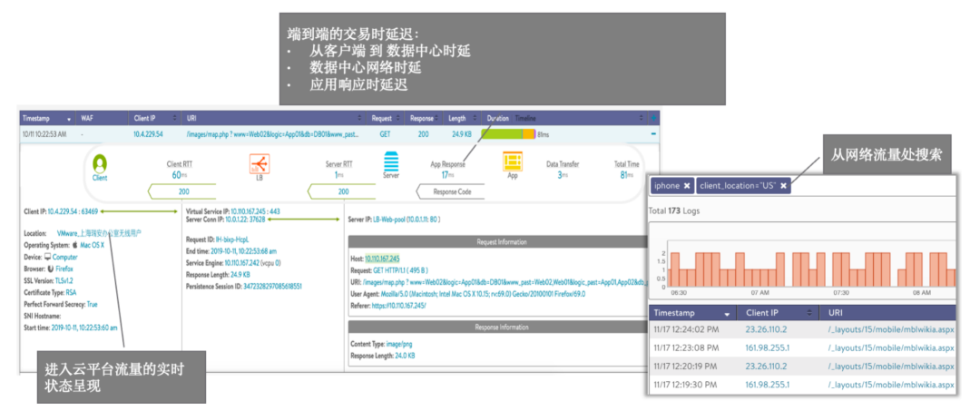The height and width of the screenshot is (411, 980).
Task: Click Certificate Type RSA value
Action: point(71,292)
